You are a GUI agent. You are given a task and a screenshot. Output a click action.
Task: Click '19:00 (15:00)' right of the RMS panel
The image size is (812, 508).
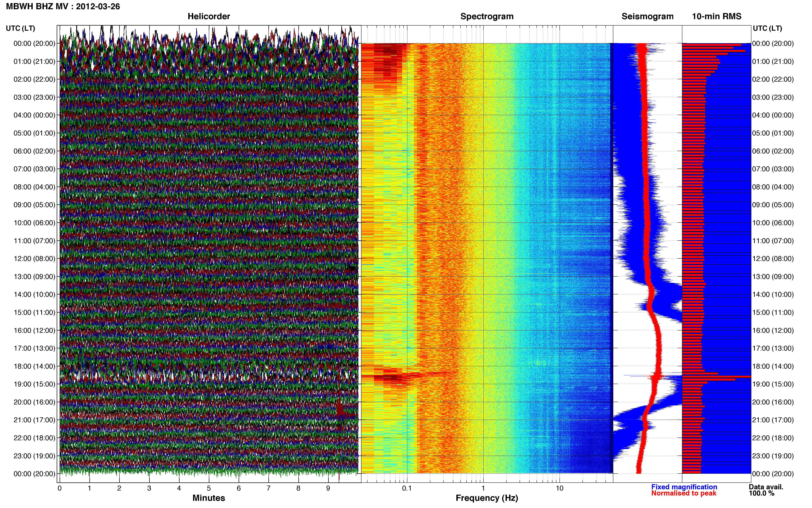pos(773,384)
